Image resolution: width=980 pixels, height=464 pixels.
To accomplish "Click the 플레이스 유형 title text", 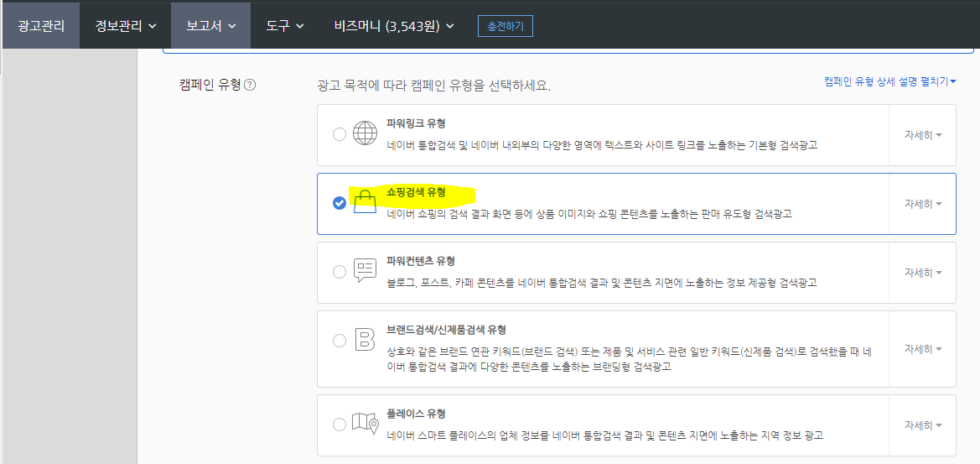I will tap(417, 414).
